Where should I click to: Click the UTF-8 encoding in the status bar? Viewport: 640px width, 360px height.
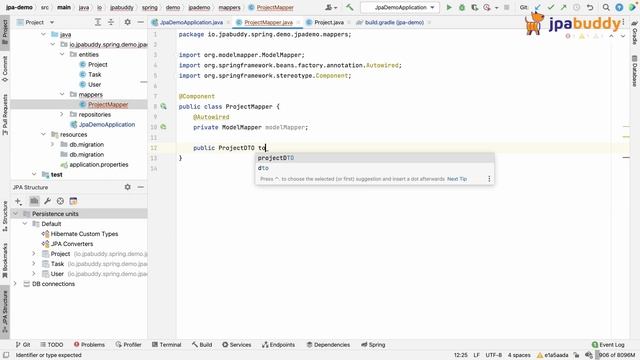pos(493,355)
